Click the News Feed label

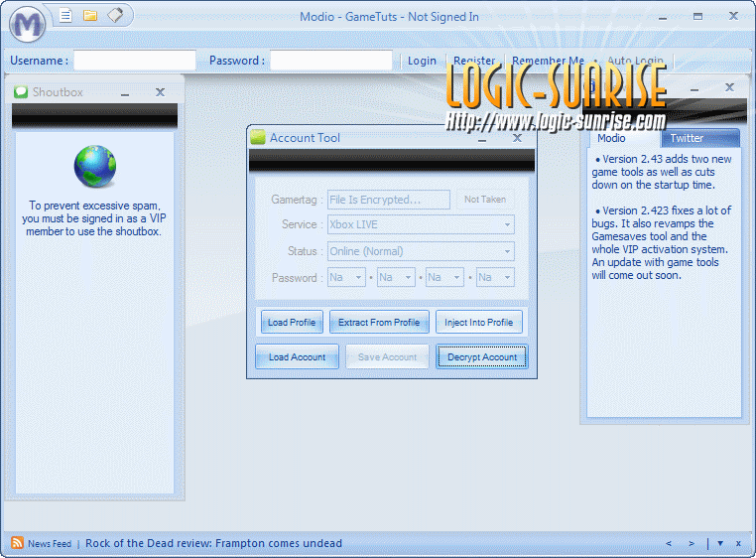point(50,543)
